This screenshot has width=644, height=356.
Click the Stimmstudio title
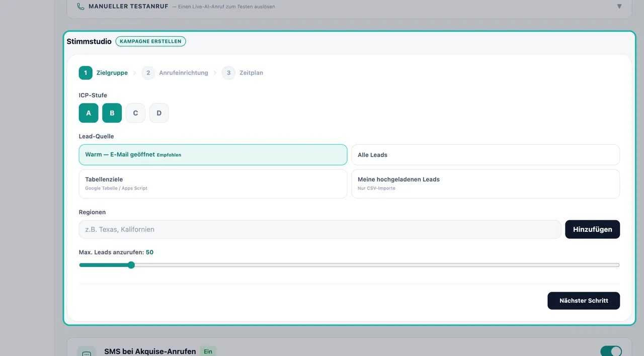click(x=89, y=41)
